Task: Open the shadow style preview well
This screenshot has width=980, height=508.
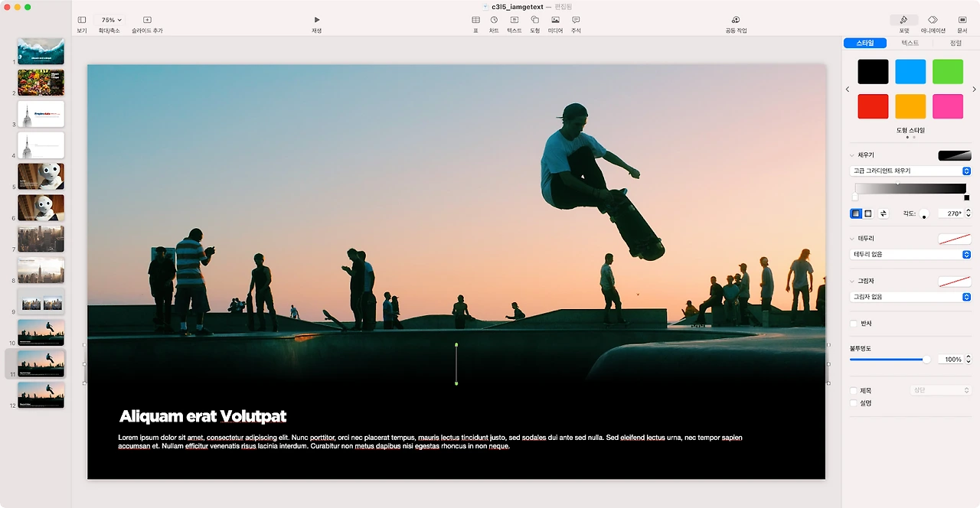Action: [955, 281]
